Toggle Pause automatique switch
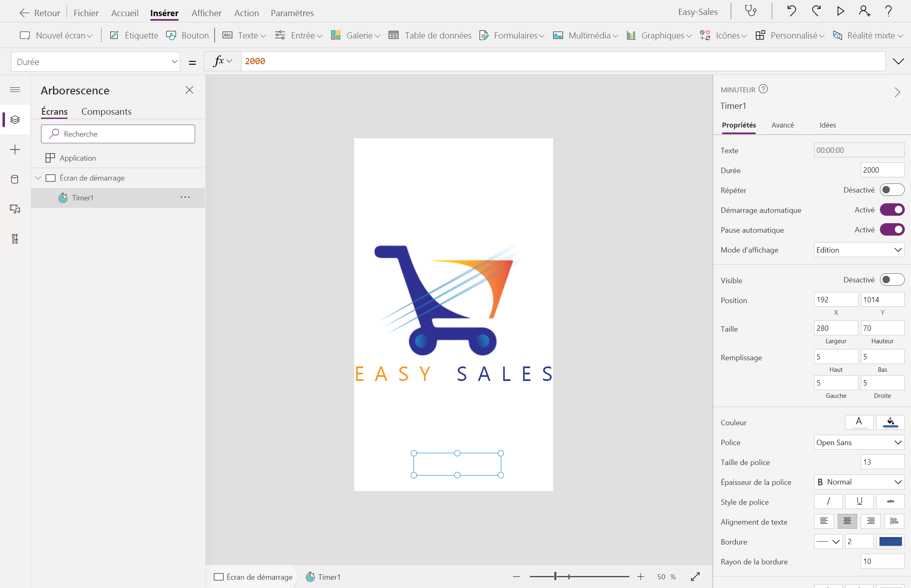The height and width of the screenshot is (588, 911). pos(892,229)
